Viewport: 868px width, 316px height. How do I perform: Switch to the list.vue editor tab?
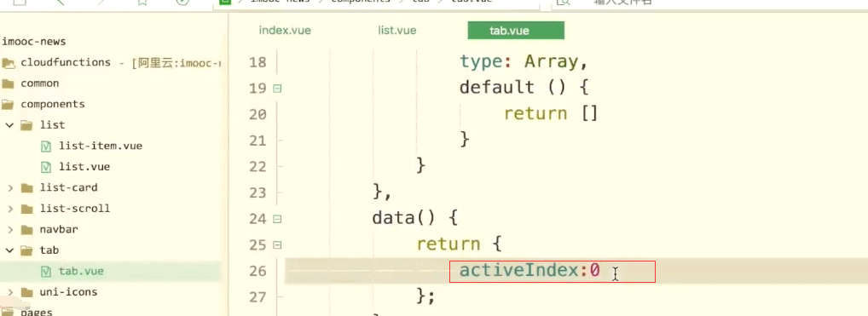tap(397, 31)
